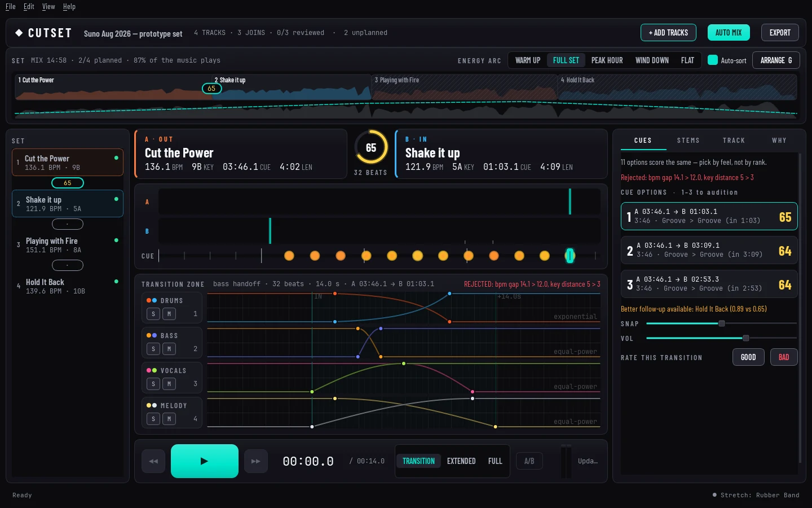
Task: Click Playing with Fire segment in overview waveform
Action: (x=465, y=87)
